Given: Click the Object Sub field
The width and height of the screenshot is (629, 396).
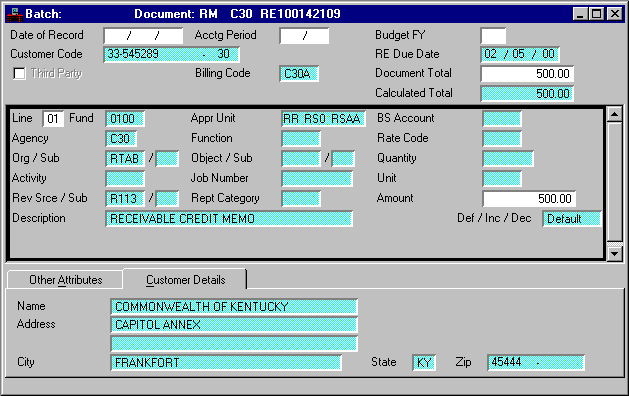Looking at the screenshot, I should [343, 159].
